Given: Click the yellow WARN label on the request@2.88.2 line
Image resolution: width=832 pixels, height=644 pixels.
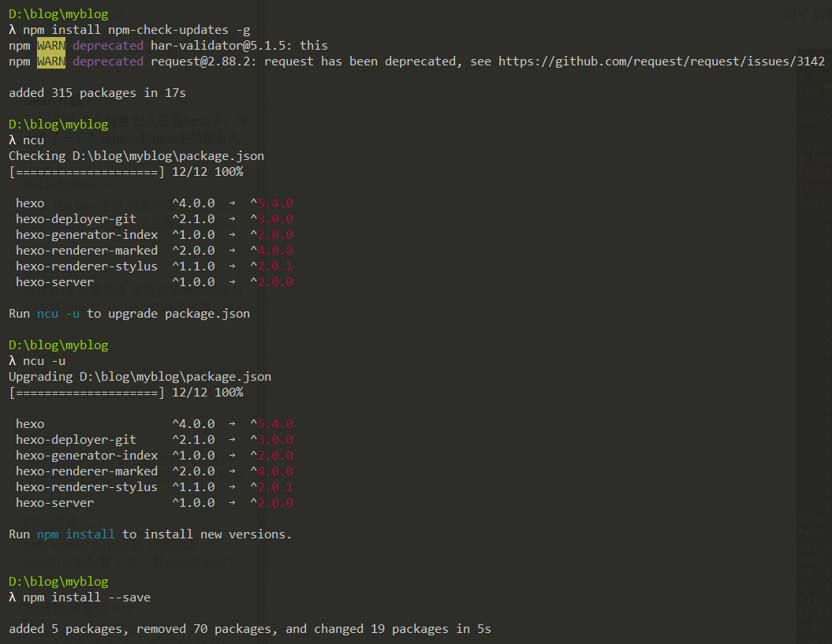Looking at the screenshot, I should [x=50, y=61].
